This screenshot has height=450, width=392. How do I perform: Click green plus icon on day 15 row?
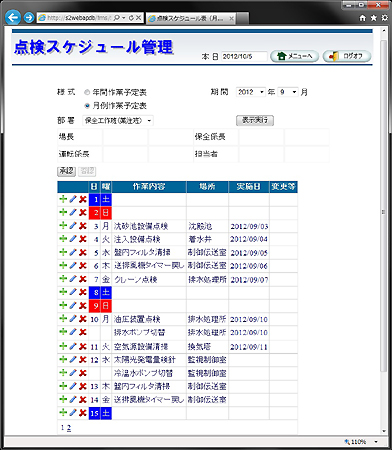coord(63,413)
